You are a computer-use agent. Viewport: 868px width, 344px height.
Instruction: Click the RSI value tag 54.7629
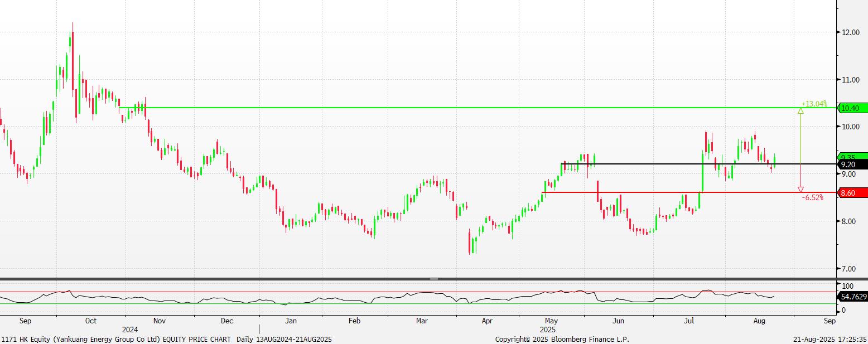[853, 298]
